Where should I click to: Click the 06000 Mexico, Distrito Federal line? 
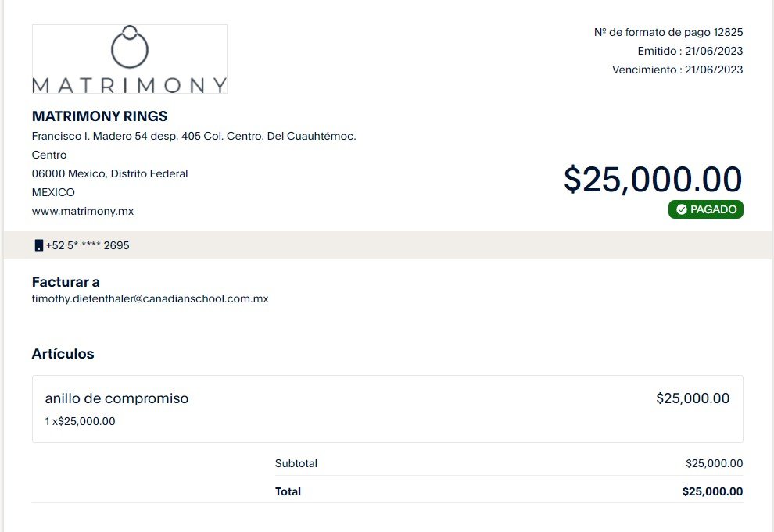point(109,173)
